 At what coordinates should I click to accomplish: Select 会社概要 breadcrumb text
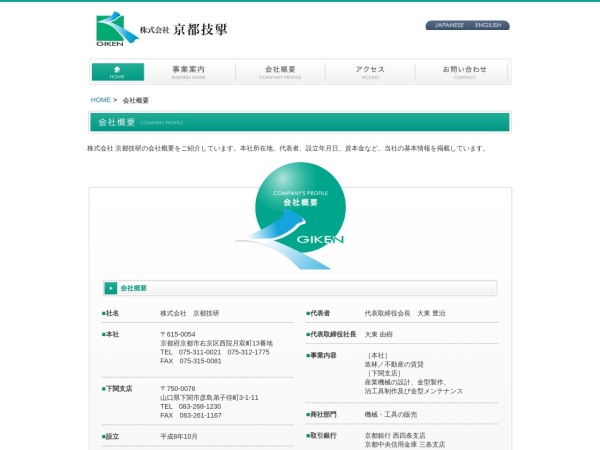135,101
